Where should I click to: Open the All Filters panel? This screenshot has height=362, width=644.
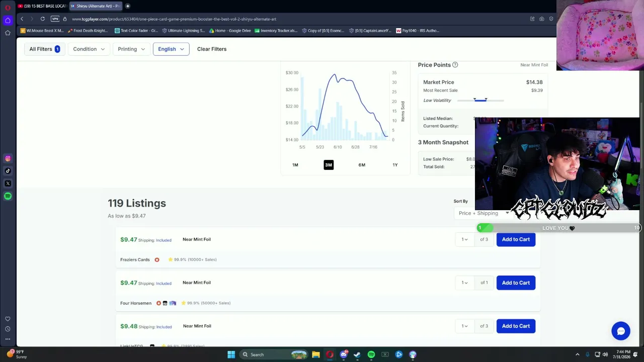coord(44,49)
